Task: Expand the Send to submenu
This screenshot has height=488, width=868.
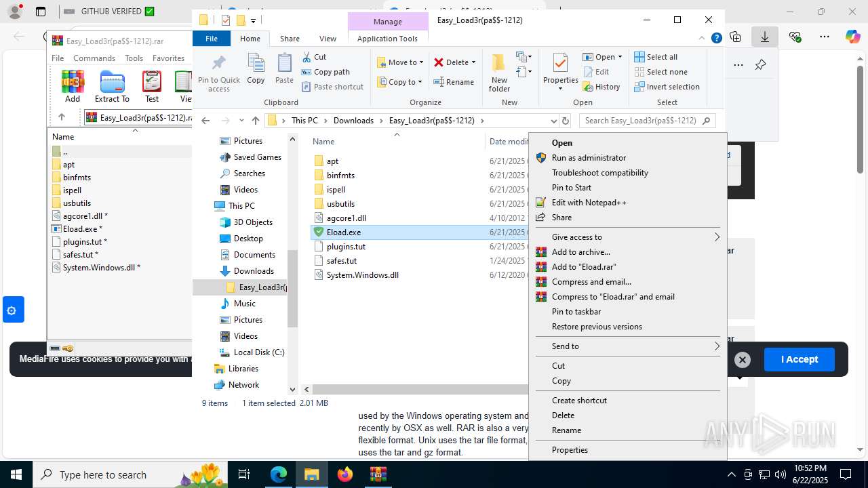Action: [x=717, y=346]
